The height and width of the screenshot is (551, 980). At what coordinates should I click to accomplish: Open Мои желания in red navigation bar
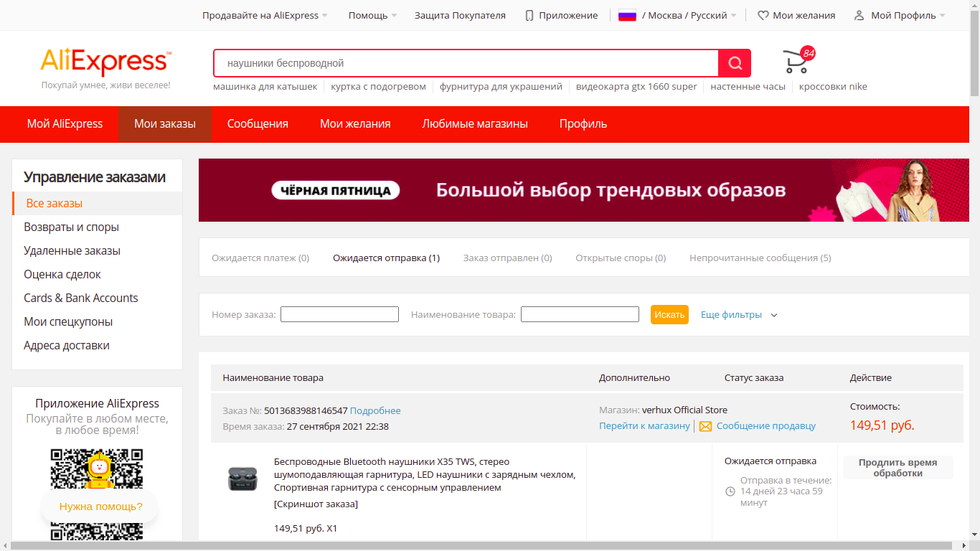tap(355, 123)
